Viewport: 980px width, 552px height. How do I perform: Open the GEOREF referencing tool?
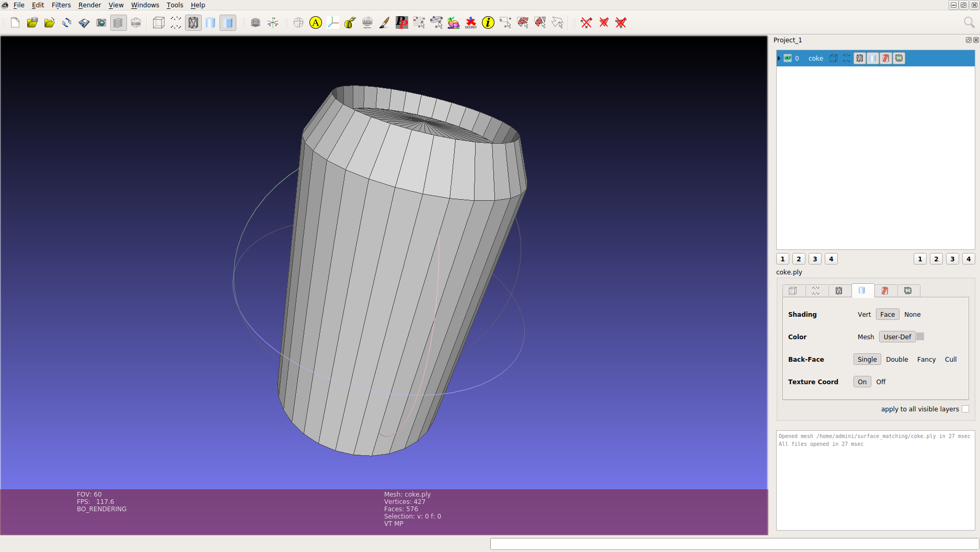[x=471, y=22]
